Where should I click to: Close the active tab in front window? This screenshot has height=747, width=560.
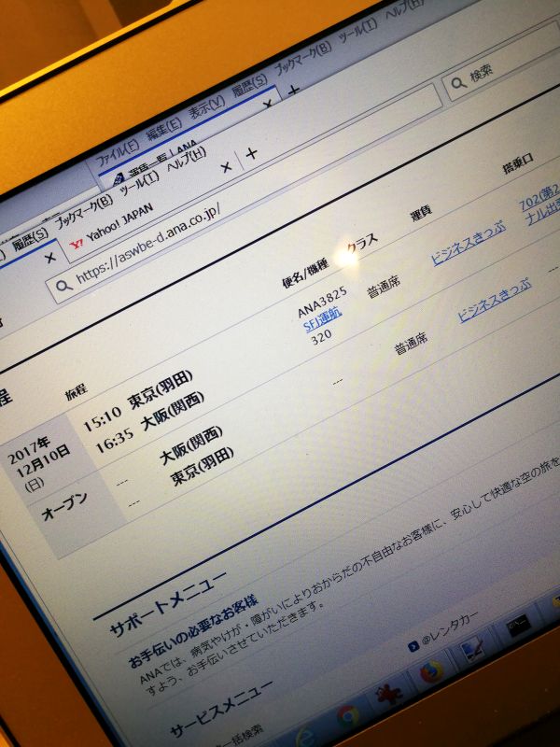coord(50,258)
